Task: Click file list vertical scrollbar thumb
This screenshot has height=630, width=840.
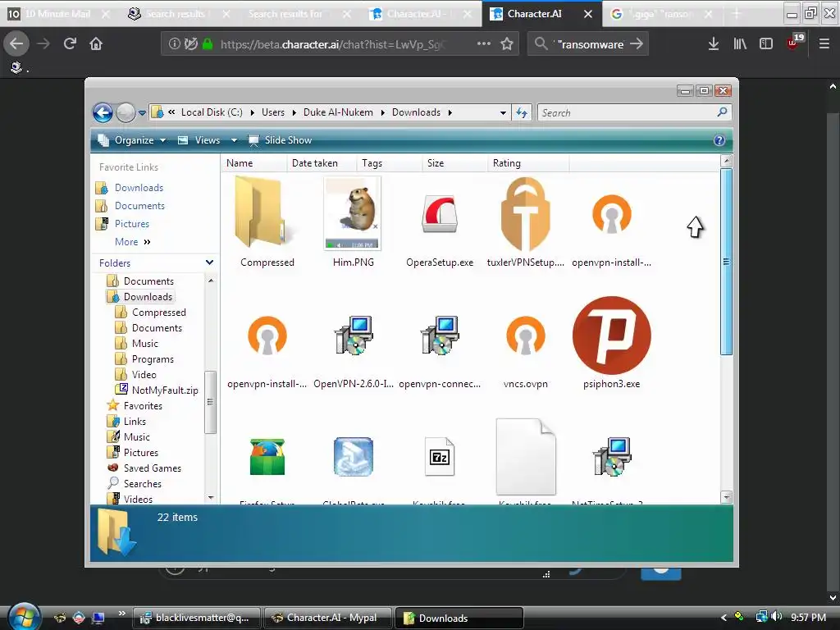Action: coord(727,262)
